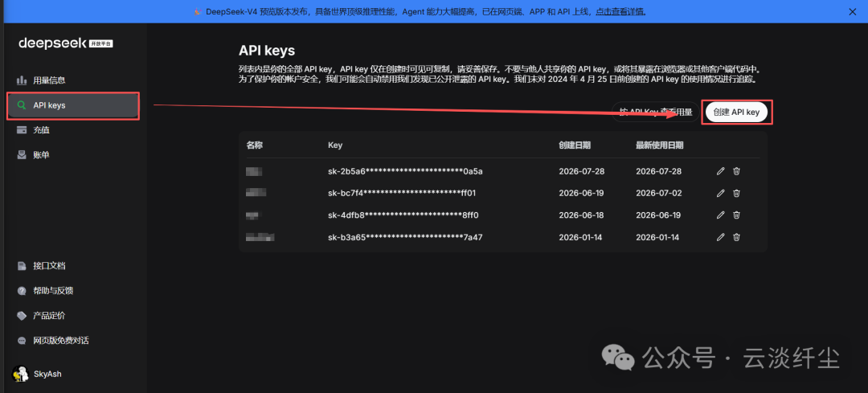The width and height of the screenshot is (868, 393).
Task: Click the API keys magnifier icon
Action: pyautogui.click(x=22, y=105)
